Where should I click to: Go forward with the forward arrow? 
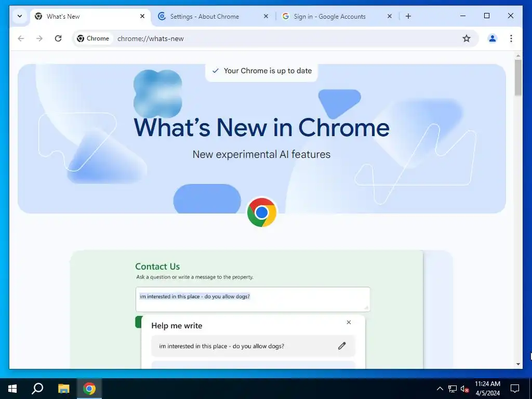click(39, 38)
